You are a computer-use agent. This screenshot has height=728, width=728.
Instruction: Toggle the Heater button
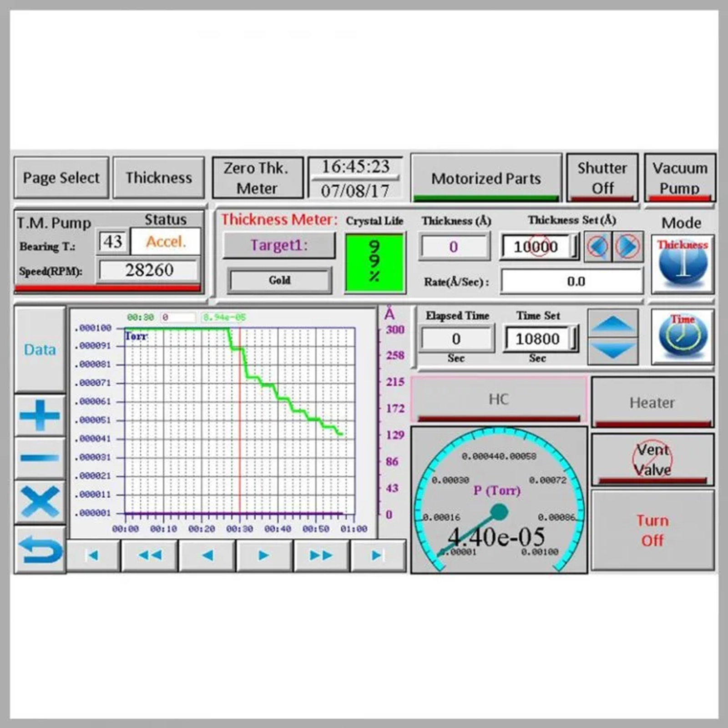coord(652,402)
